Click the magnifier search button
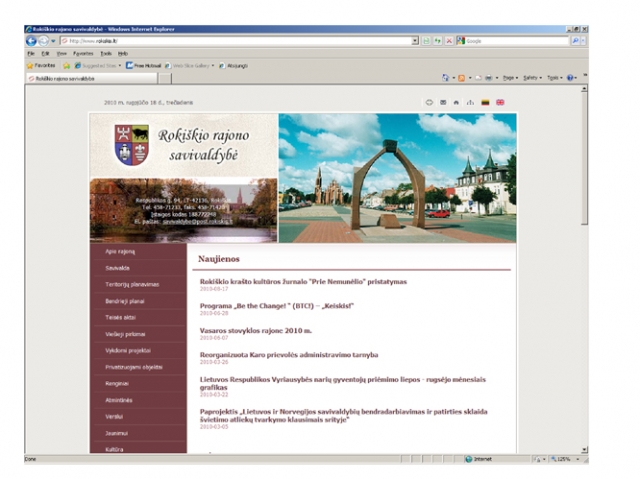This screenshot has width=640, height=479. coord(575,41)
